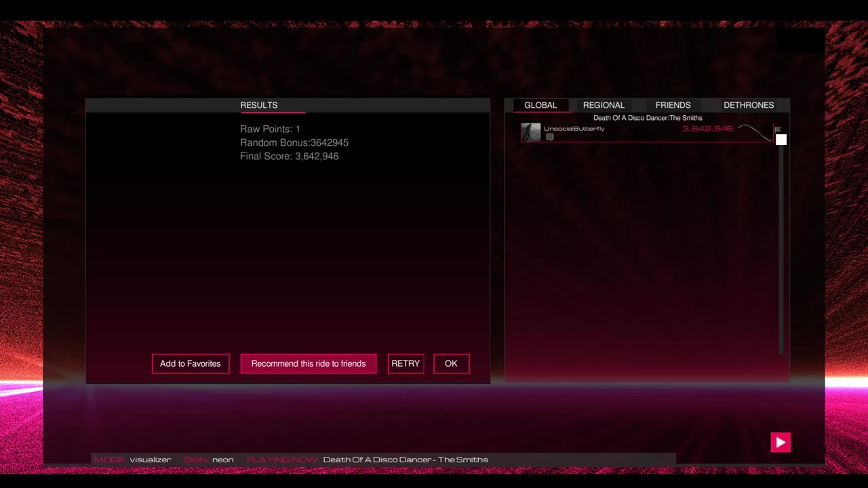
Task: Add this song to Favorites
Action: tap(191, 363)
